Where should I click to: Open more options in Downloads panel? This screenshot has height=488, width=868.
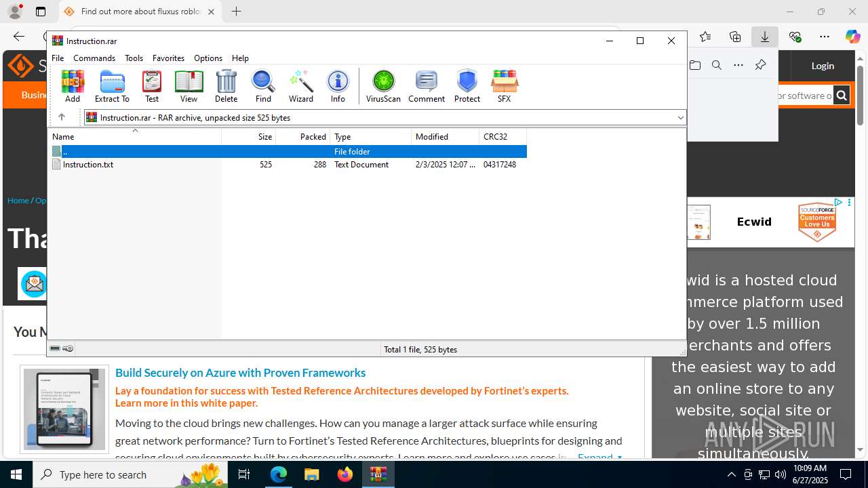pyautogui.click(x=738, y=65)
